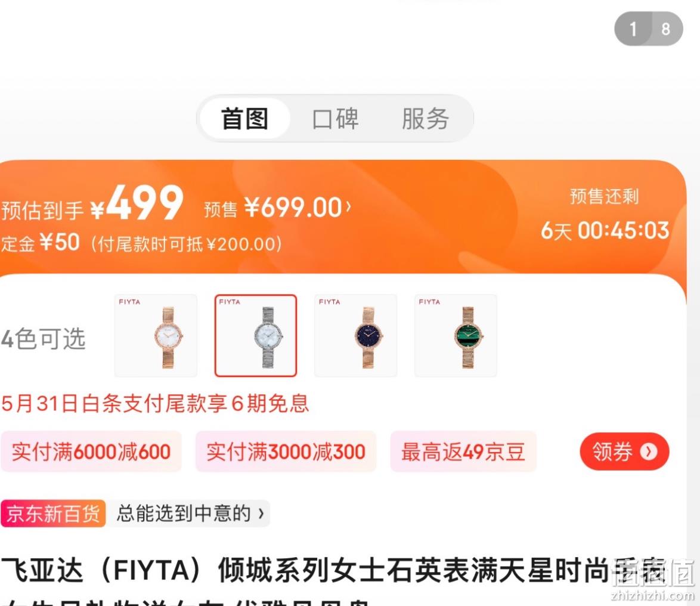Open the image counter 1/8 indicator
Image resolution: width=700 pixels, height=606 pixels.
pos(649,29)
